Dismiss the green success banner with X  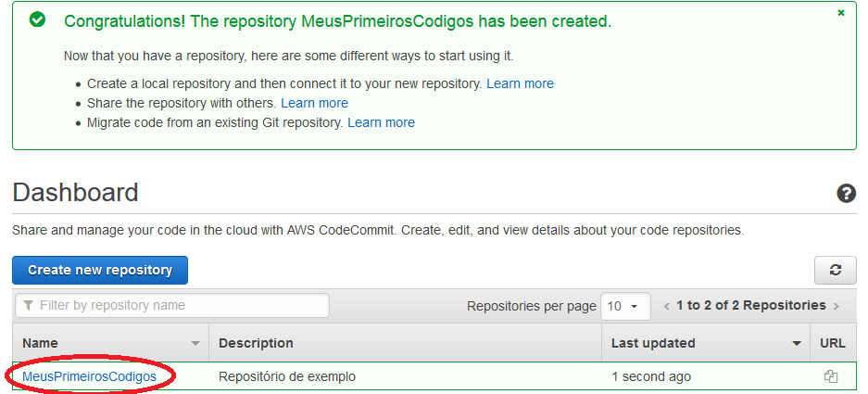pyautogui.click(x=841, y=13)
